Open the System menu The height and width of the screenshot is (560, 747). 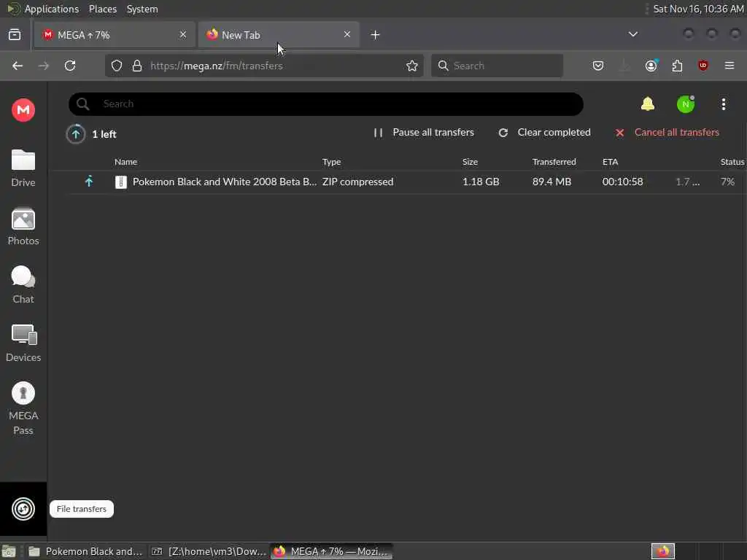pyautogui.click(x=142, y=9)
